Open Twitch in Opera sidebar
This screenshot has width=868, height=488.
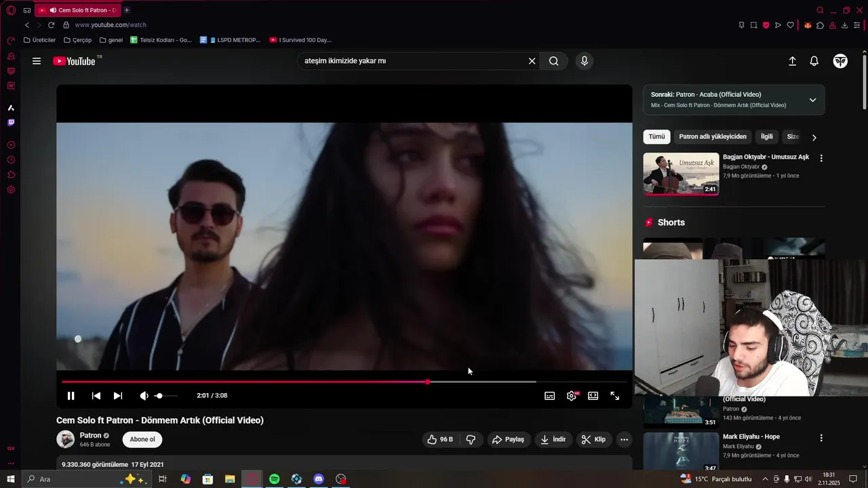pos(11,123)
